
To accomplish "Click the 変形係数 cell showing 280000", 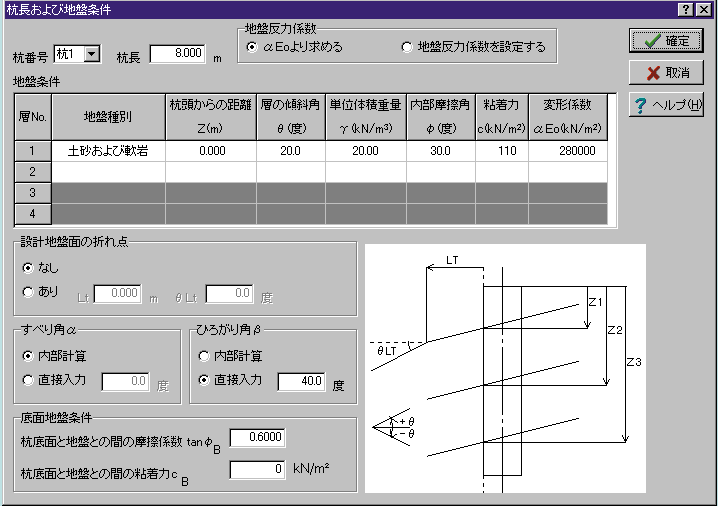I will tap(567, 151).
